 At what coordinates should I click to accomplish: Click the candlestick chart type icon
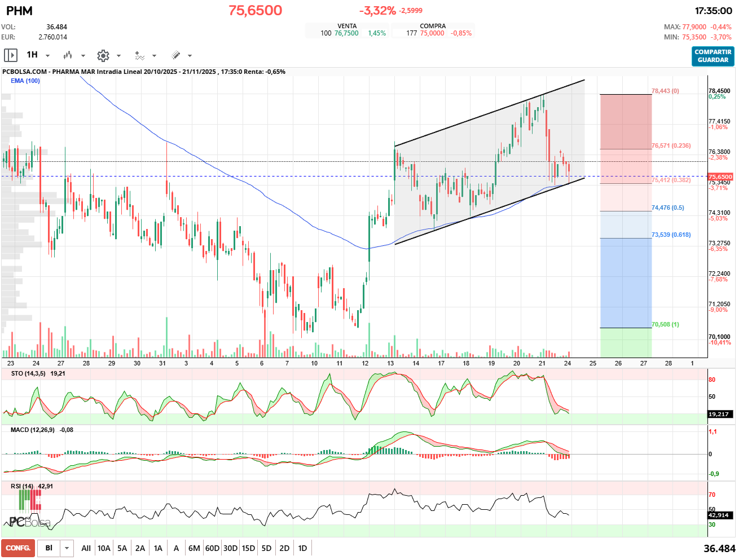pyautogui.click(x=68, y=55)
